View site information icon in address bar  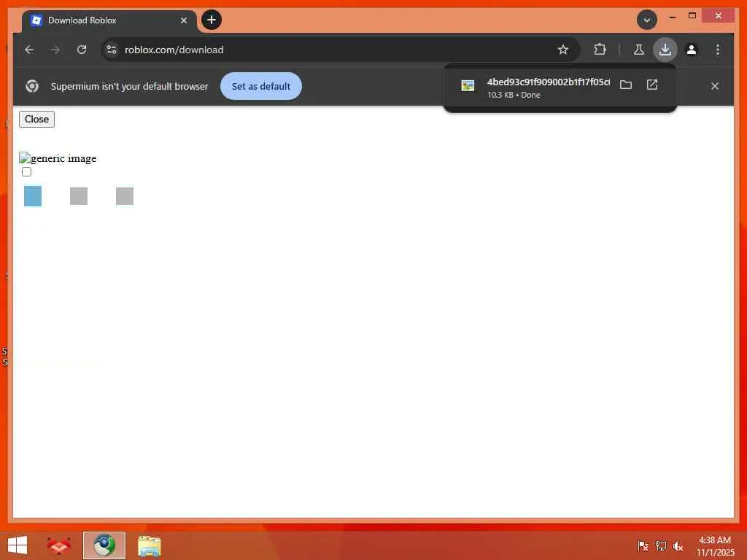(x=112, y=50)
